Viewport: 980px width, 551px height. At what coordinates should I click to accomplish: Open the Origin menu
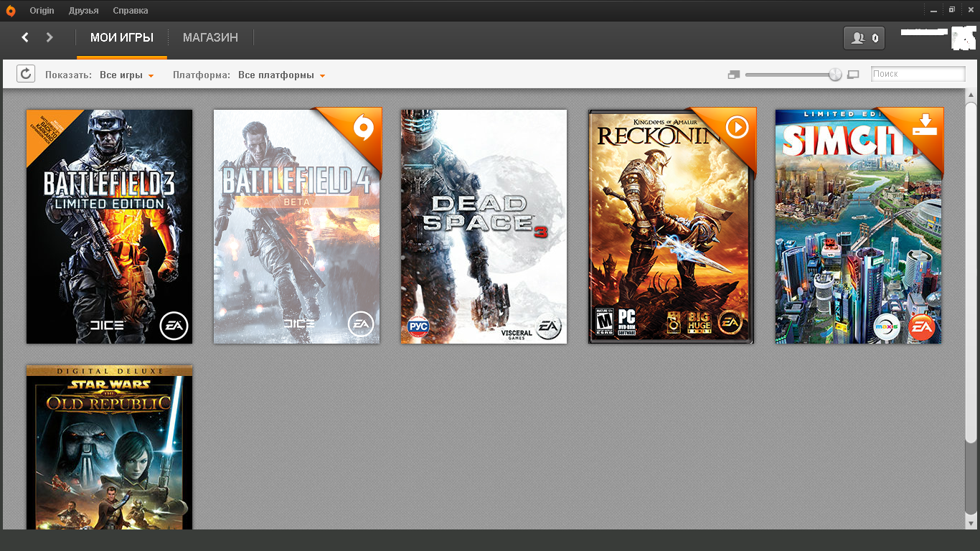[x=42, y=11]
